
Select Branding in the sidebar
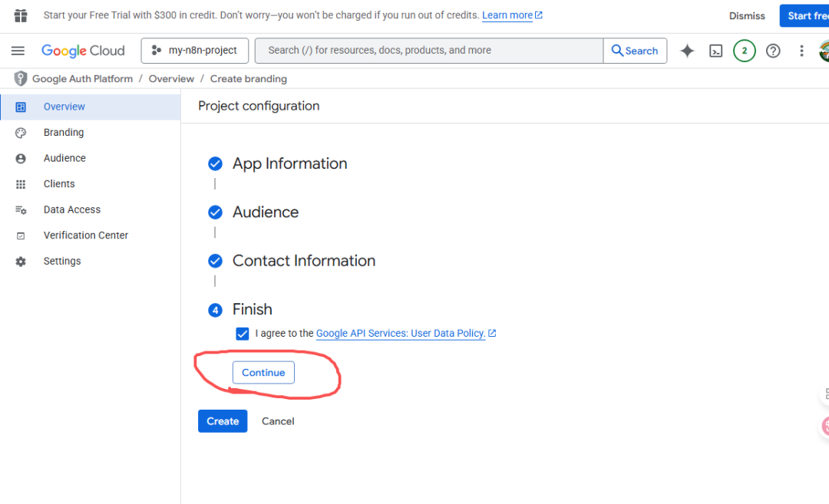coord(64,133)
